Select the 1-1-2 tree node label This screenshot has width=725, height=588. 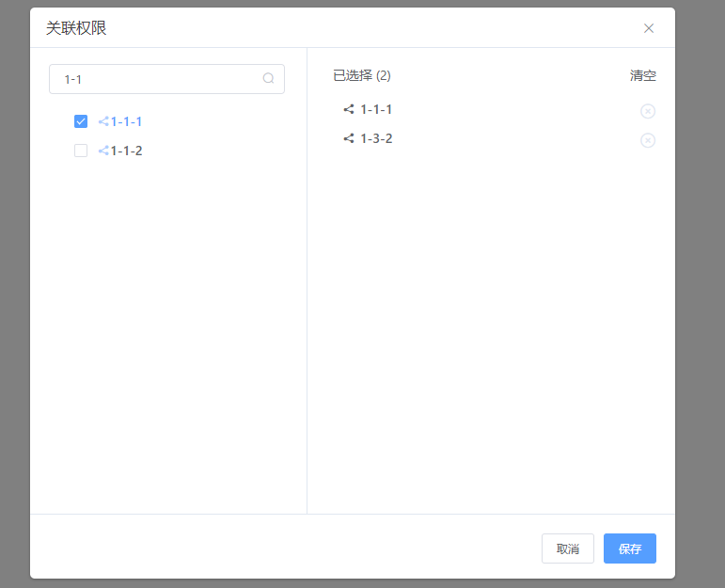click(127, 151)
